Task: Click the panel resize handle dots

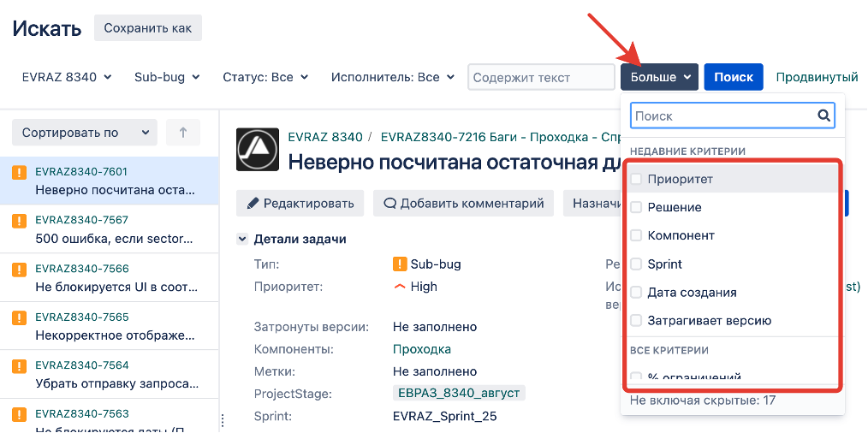Action: point(223,419)
